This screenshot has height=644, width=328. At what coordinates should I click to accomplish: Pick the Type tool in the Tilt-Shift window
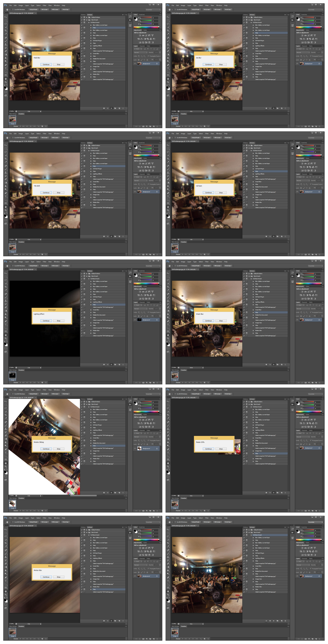tap(5, 196)
